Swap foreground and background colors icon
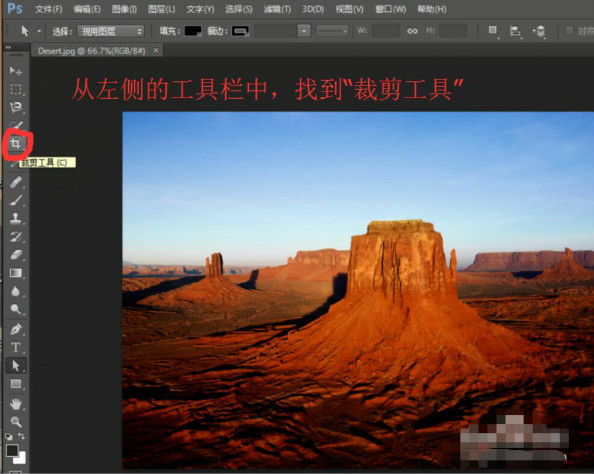Viewport: 594px width, 474px height. (22, 436)
